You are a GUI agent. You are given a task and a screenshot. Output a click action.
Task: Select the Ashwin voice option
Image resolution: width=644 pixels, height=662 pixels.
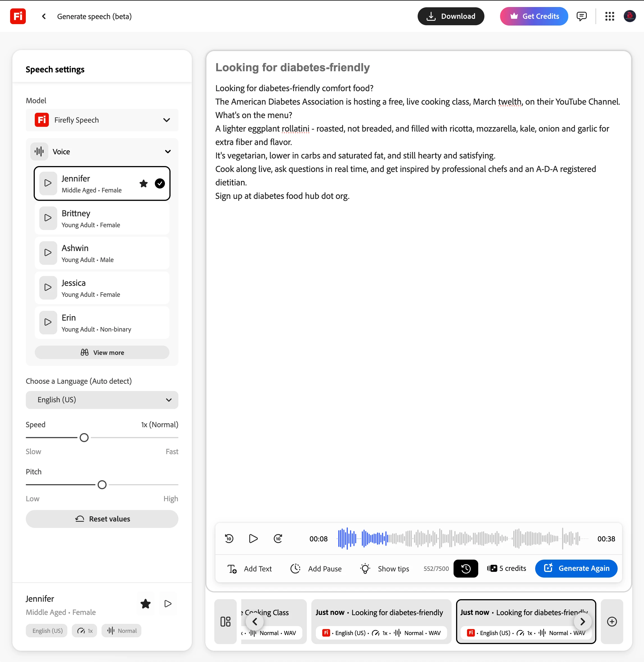coord(102,253)
